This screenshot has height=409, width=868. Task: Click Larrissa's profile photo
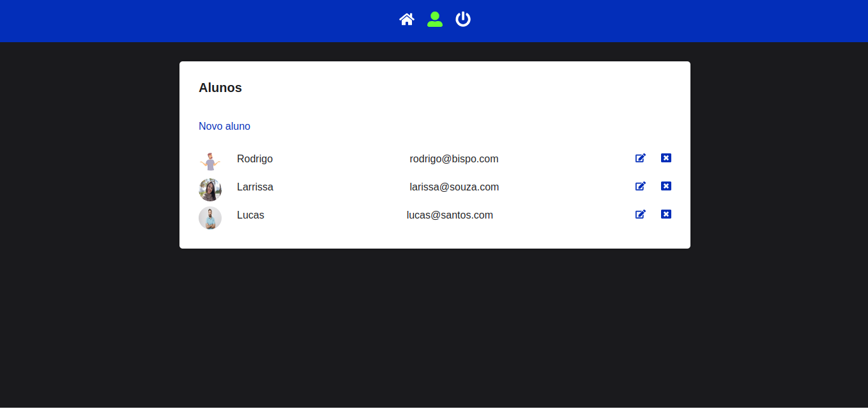point(210,190)
